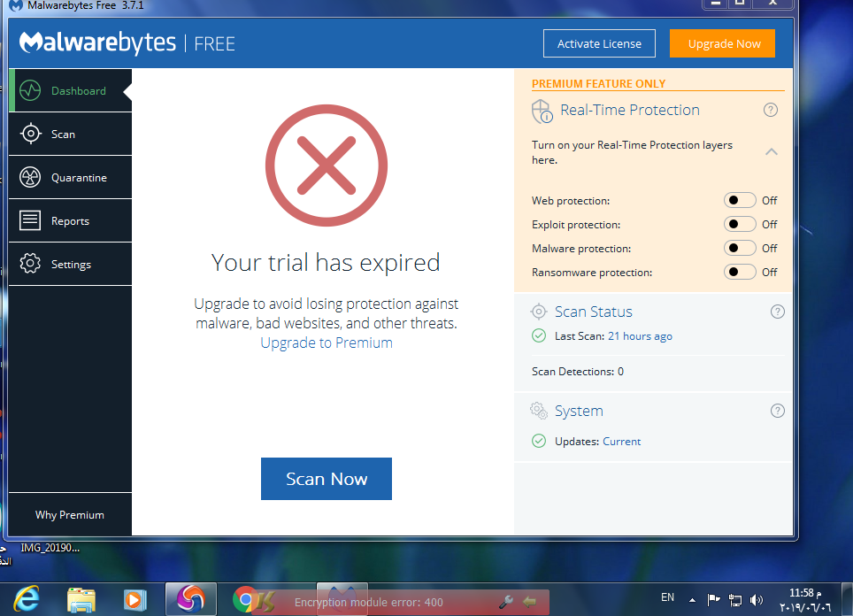Click the Scan Status crosshair icon

[539, 312]
